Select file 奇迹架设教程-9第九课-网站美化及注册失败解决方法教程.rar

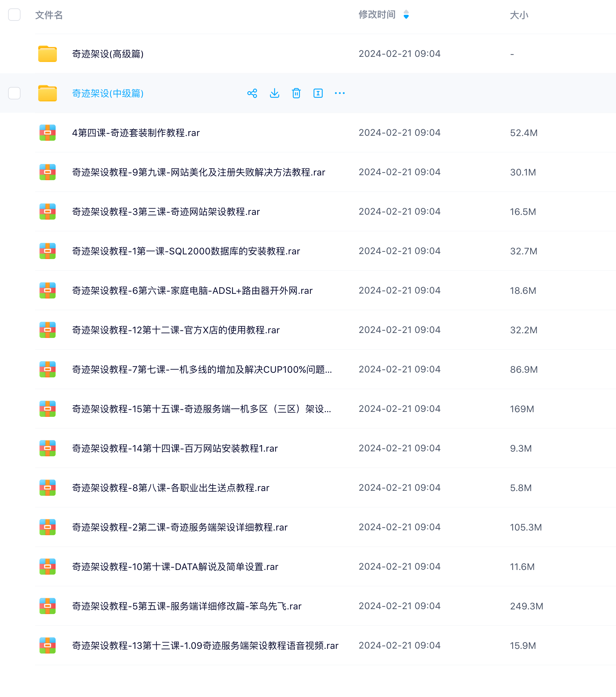[x=199, y=172]
